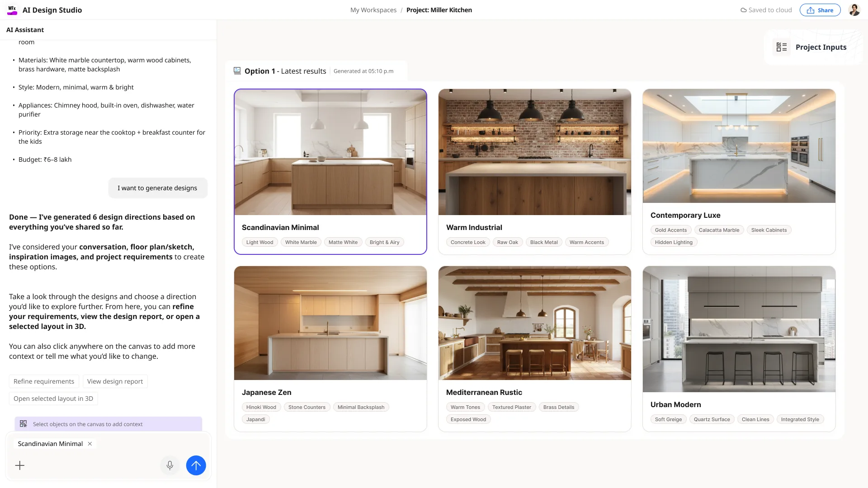
Task: Click the Soft Greige tag
Action: pyautogui.click(x=668, y=419)
